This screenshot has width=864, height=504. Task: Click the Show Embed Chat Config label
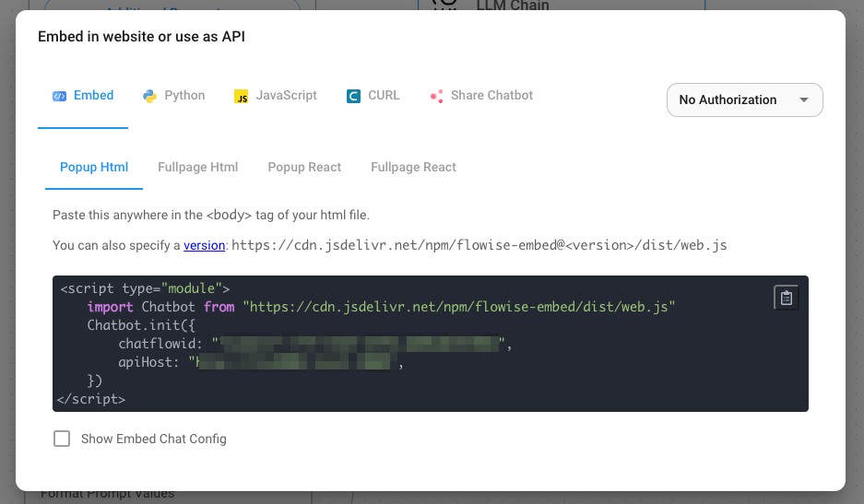tap(154, 439)
